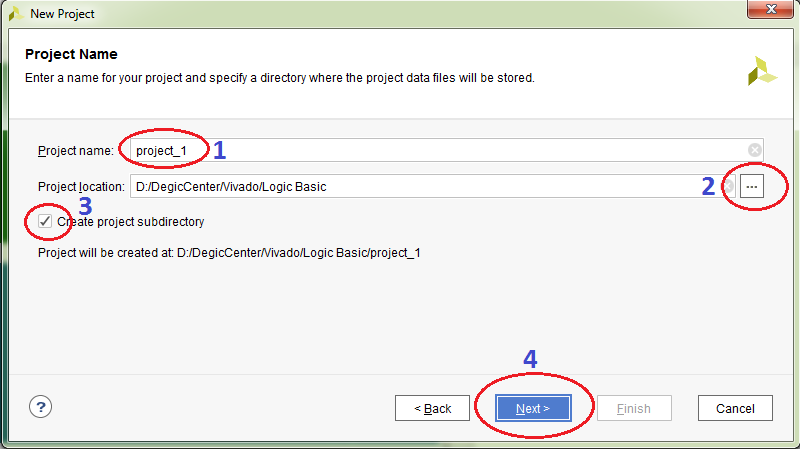800x449 pixels.
Task: Click the 'Project will be created at' path text
Action: tap(229, 253)
